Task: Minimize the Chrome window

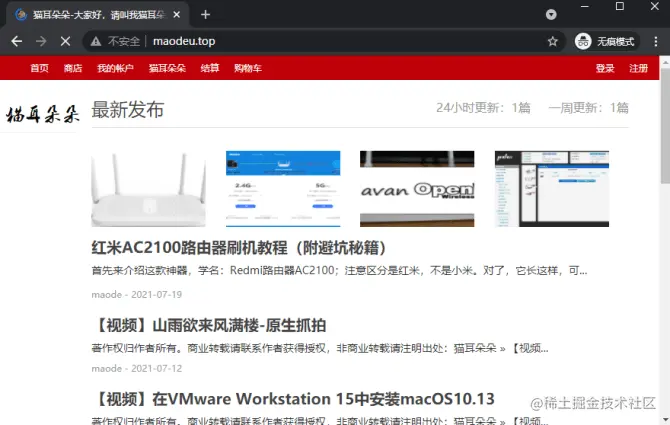Action: click(x=585, y=6)
